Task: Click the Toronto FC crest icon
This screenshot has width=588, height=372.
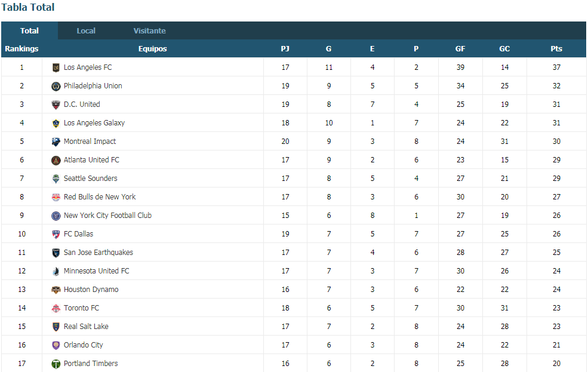Action: pyautogui.click(x=56, y=308)
